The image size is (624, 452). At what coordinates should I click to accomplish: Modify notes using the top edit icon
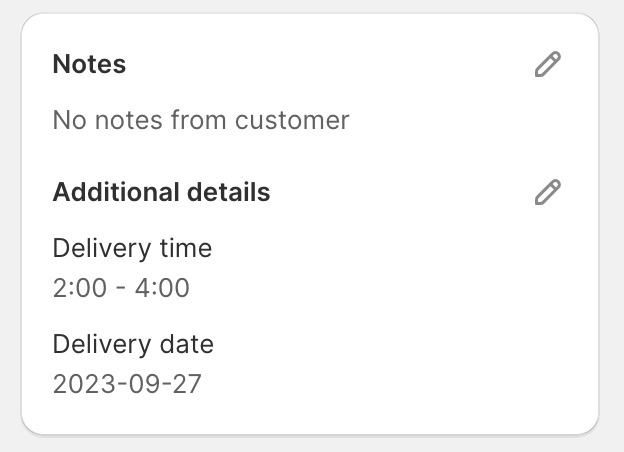548,64
